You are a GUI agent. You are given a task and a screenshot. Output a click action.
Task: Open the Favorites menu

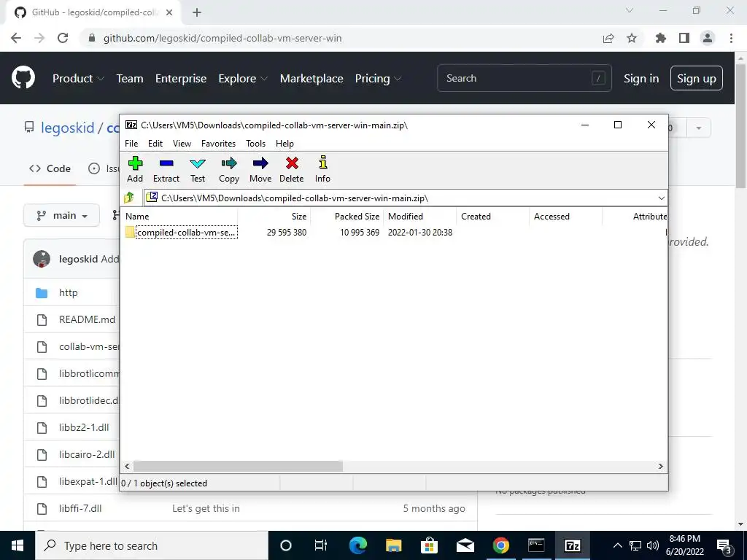click(x=218, y=144)
